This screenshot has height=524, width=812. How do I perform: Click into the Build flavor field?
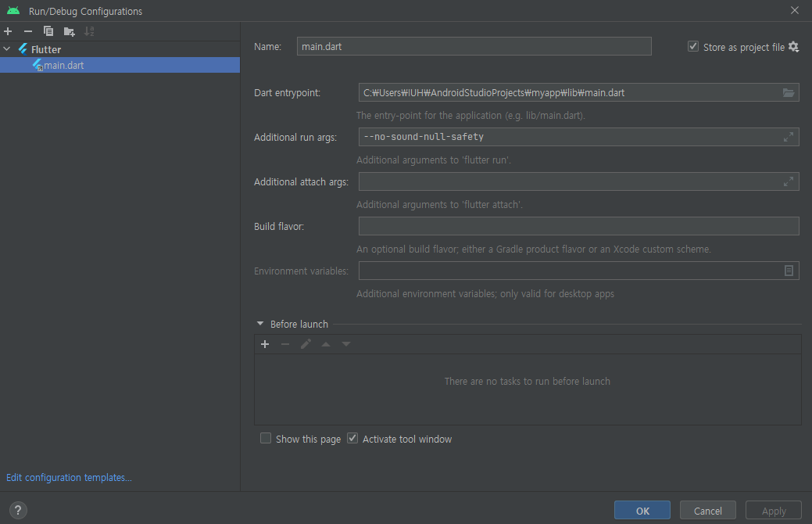coord(578,226)
